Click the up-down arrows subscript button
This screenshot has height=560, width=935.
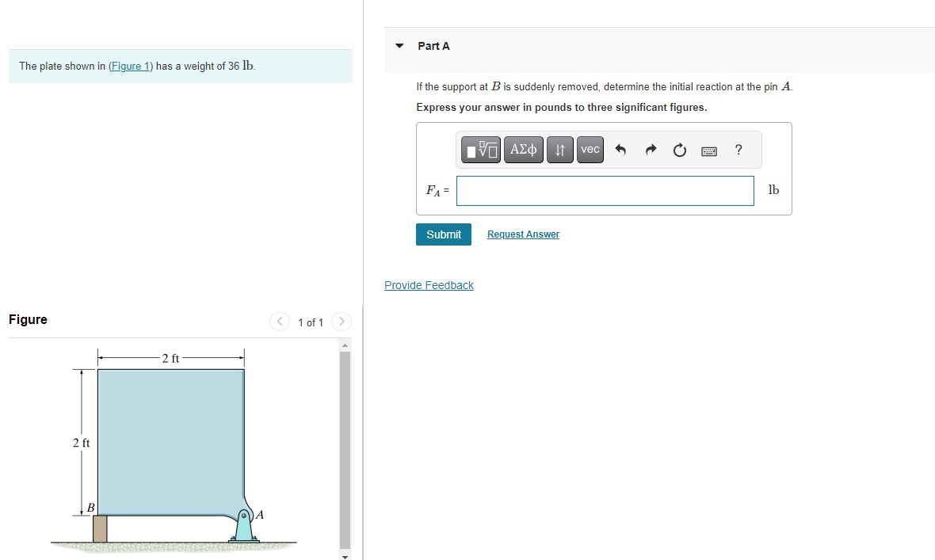(x=560, y=150)
